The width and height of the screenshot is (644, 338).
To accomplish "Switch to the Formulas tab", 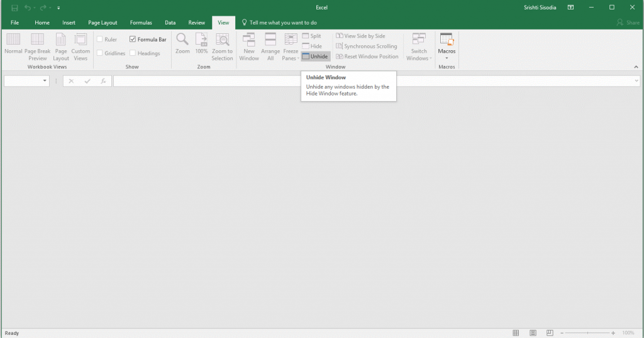I will 141,23.
